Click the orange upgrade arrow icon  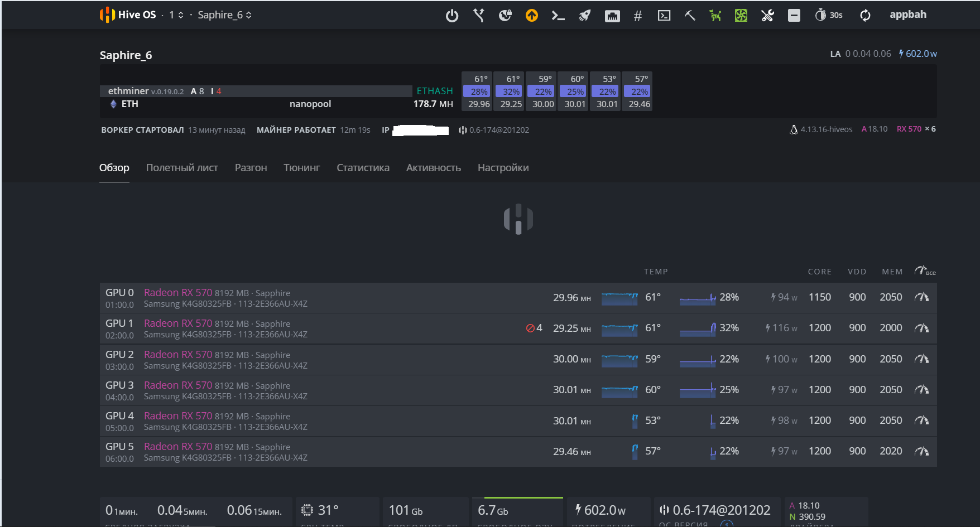pos(532,16)
